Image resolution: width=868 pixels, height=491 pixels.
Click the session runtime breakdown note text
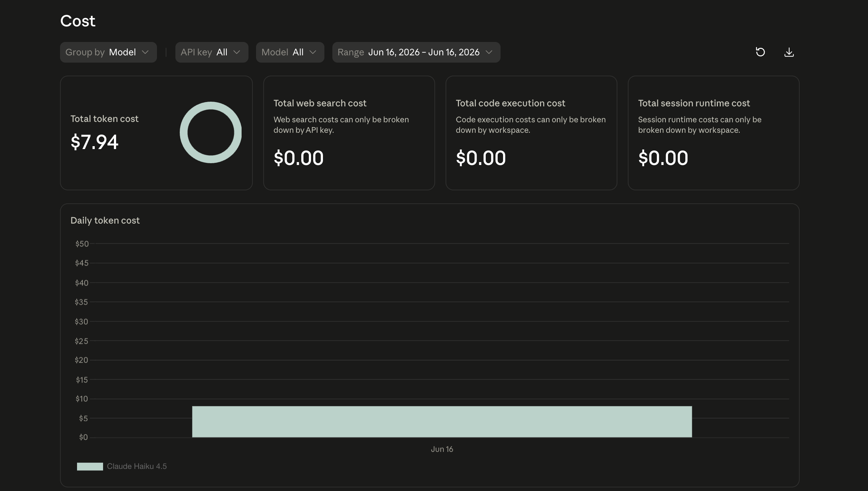699,125
